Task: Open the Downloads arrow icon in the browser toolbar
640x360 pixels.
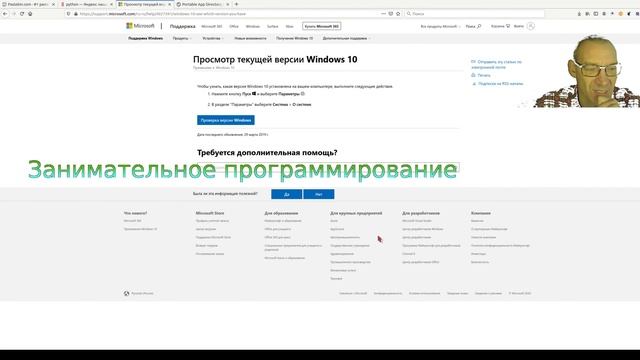Action: point(579,13)
